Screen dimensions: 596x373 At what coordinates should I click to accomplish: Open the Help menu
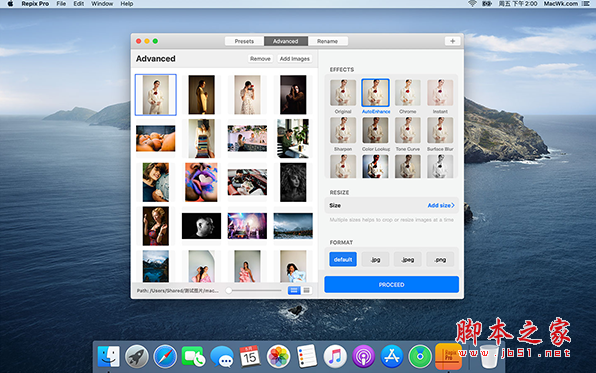click(127, 4)
